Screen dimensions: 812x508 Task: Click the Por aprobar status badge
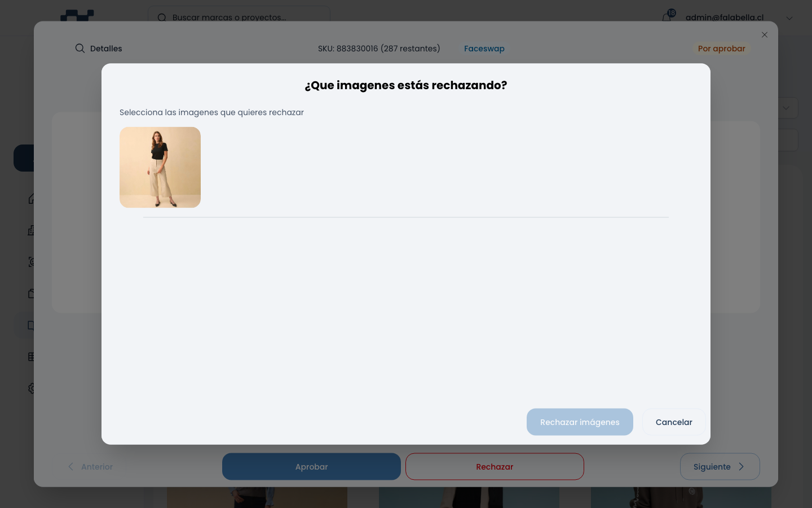pyautogui.click(x=722, y=49)
